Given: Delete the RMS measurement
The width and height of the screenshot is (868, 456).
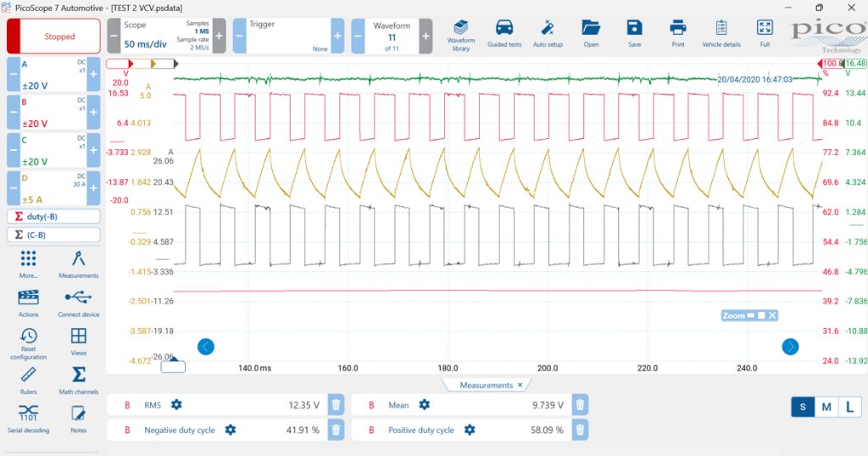Looking at the screenshot, I should point(336,404).
